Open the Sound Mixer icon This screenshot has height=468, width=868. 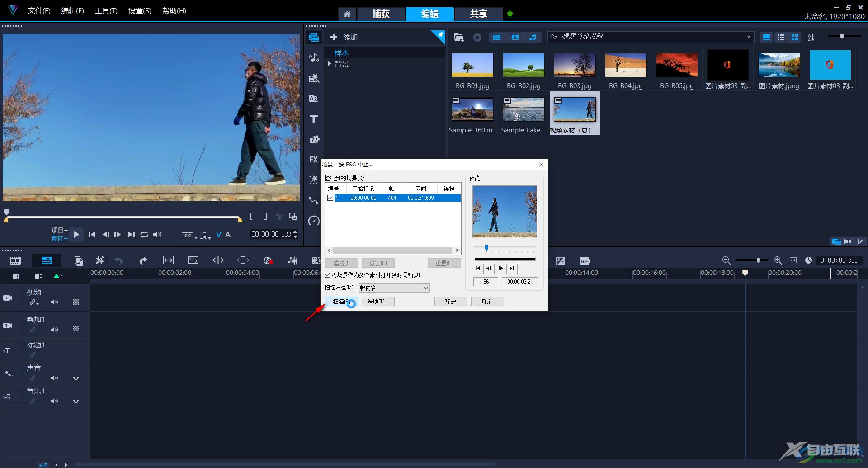[x=292, y=260]
